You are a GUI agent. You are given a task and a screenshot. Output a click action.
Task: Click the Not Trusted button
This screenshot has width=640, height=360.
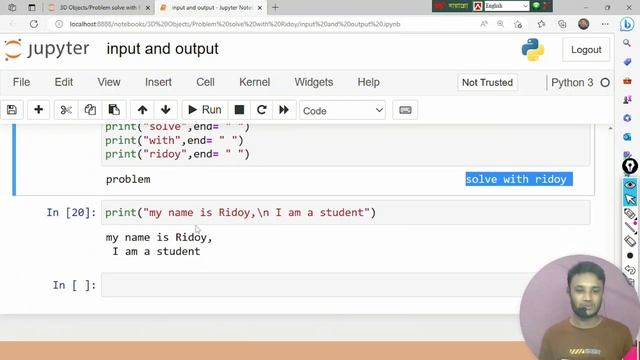click(487, 82)
